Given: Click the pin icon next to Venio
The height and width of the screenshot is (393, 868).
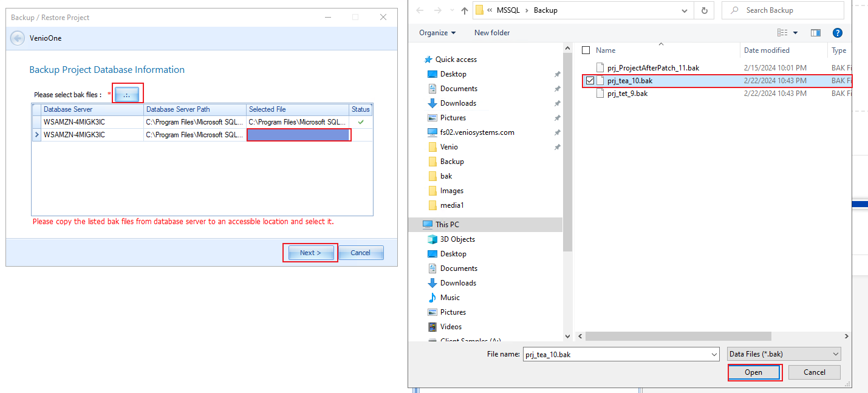Looking at the screenshot, I should [x=557, y=147].
